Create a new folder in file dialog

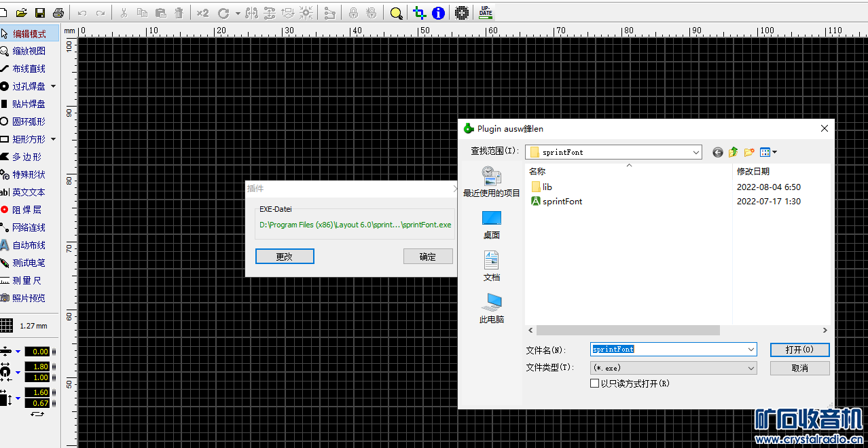coord(749,153)
